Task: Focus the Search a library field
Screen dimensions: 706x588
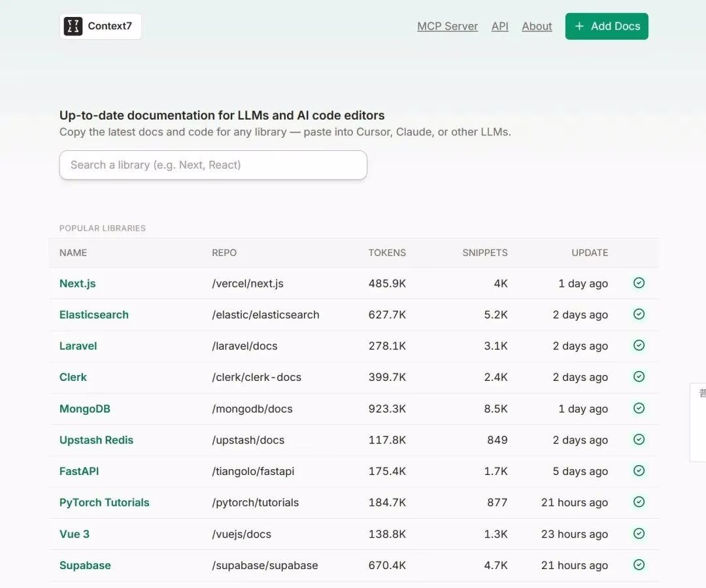Action: 213,165
